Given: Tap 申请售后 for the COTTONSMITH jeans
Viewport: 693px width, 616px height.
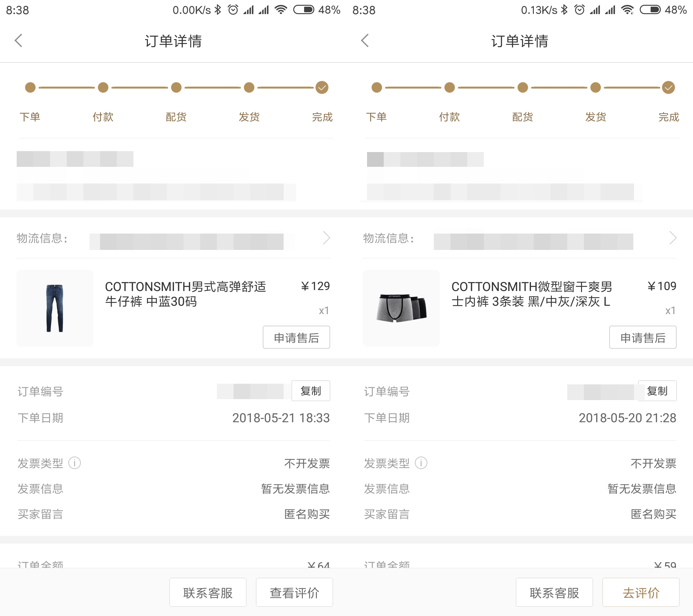Looking at the screenshot, I should click(x=296, y=337).
